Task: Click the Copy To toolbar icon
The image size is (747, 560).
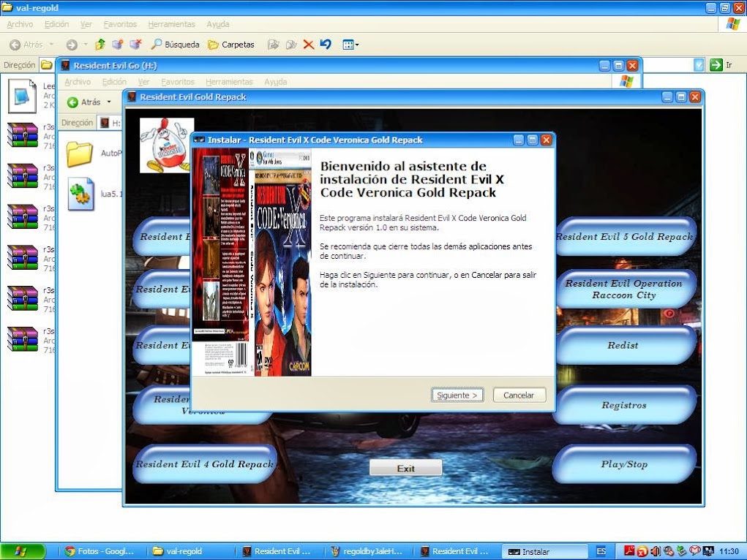Action: tap(290, 45)
